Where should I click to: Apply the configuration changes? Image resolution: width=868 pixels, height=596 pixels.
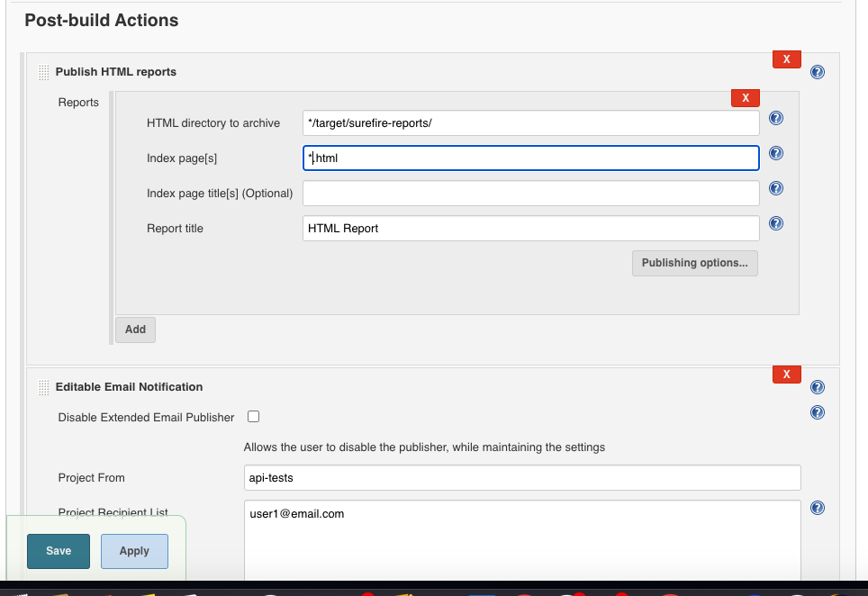[134, 551]
